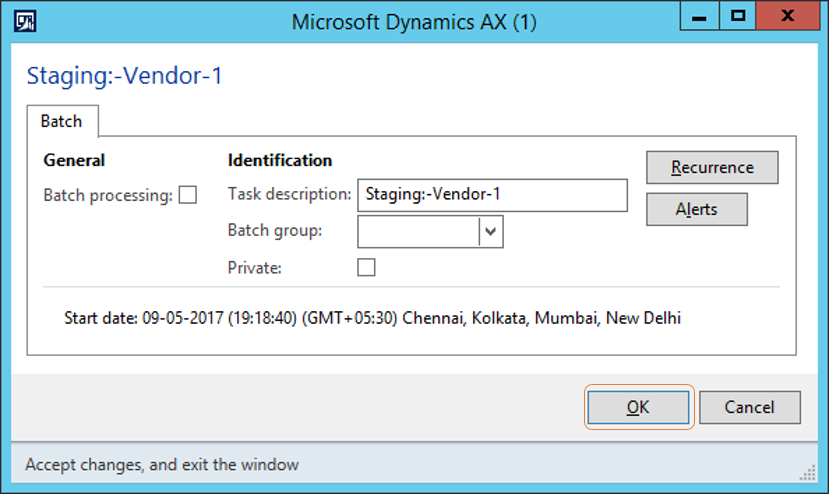The image size is (831, 495).
Task: Click the resize grip in the status bar
Action: [808, 473]
